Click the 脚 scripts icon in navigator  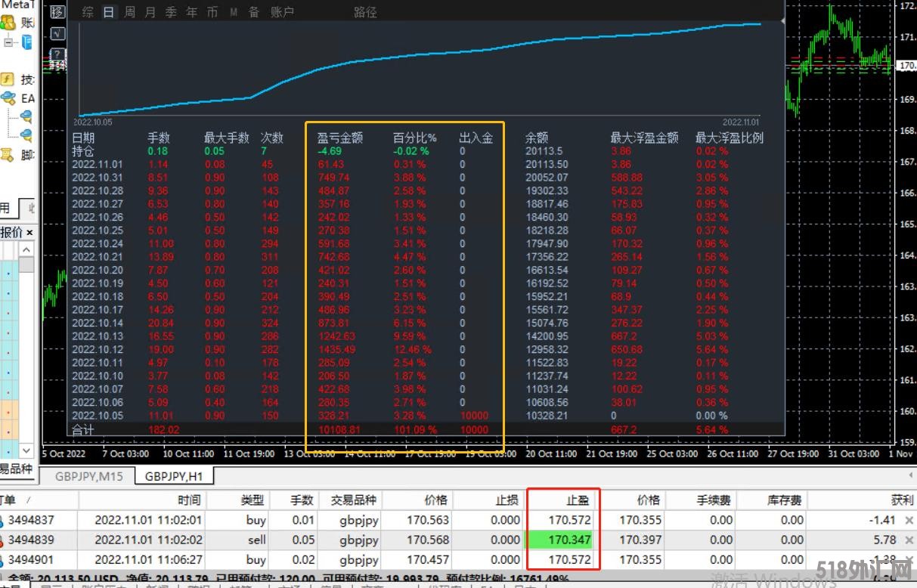(8, 155)
